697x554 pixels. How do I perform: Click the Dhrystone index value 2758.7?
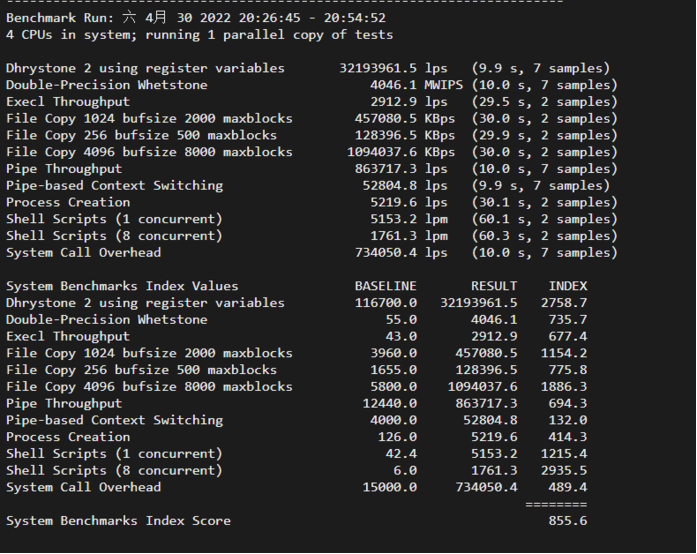[564, 303]
